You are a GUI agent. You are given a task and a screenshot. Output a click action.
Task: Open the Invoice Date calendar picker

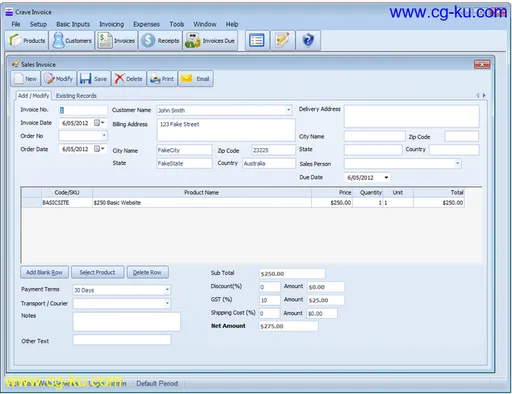99,123
